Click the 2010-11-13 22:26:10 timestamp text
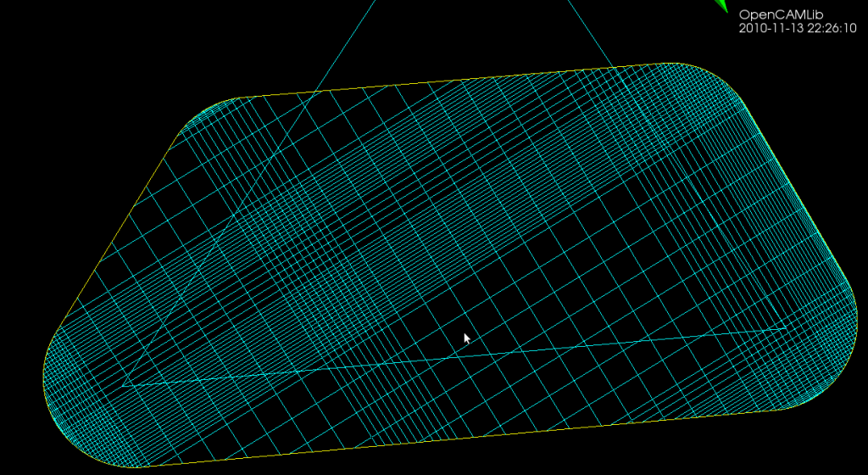Screen dimensions: 868x475 (x=798, y=28)
